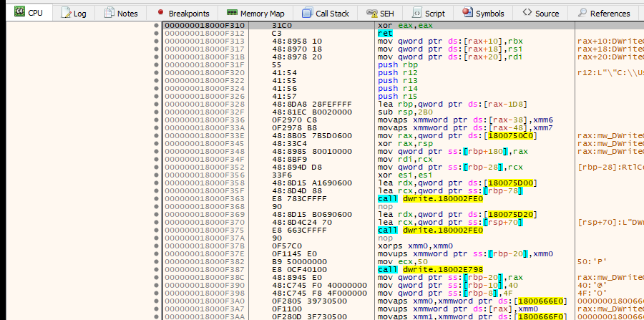Image resolution: width=644 pixels, height=320 pixels.
Task: Click the 50:'P' comment
Action: (592, 262)
